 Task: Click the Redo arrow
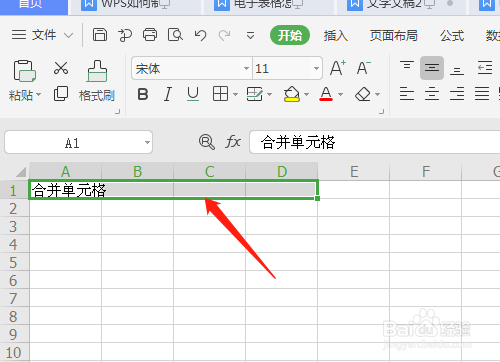tap(224, 35)
